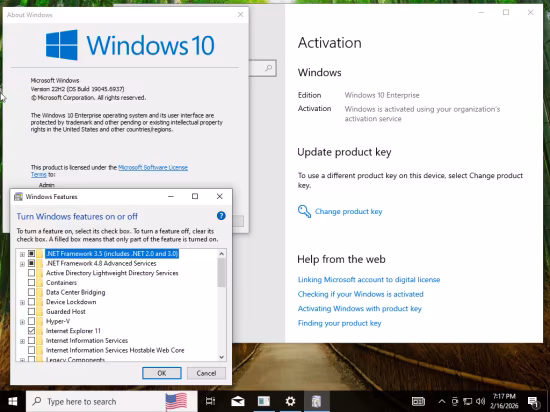Open the Windows Start menu
This screenshot has width=550, height=412.
13,401
